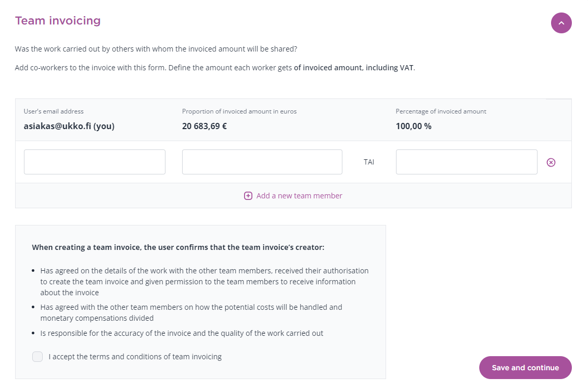Click the Percentage of invoiced amount header

(441, 111)
